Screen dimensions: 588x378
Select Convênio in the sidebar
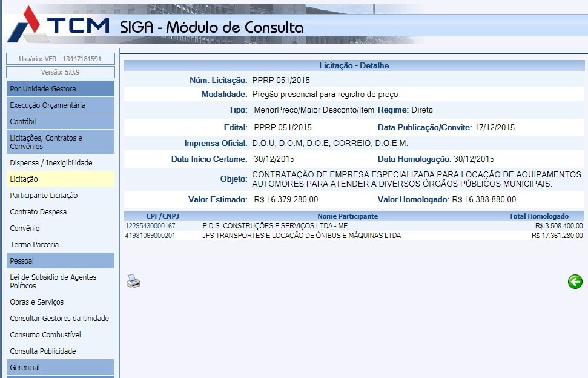click(25, 228)
